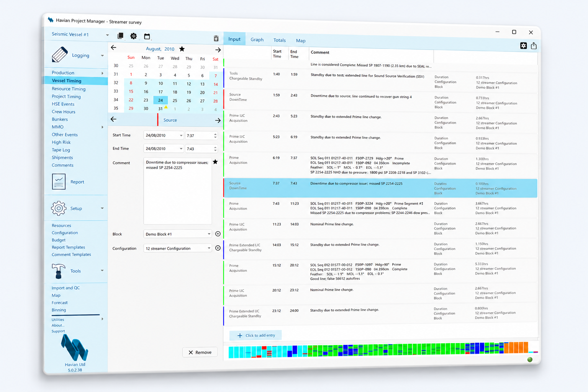The width and height of the screenshot is (588, 392).
Task: Click the green status indicator dot
Action: tap(530, 359)
